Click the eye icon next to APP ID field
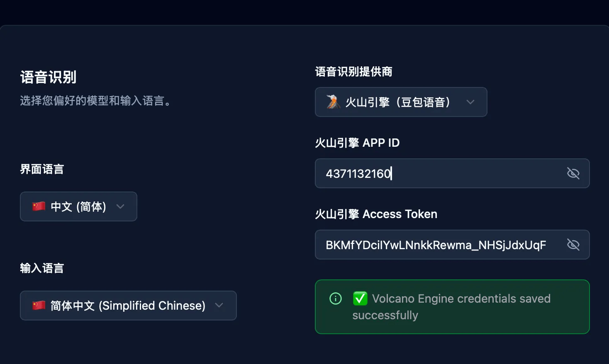This screenshot has width=609, height=364. click(x=573, y=173)
